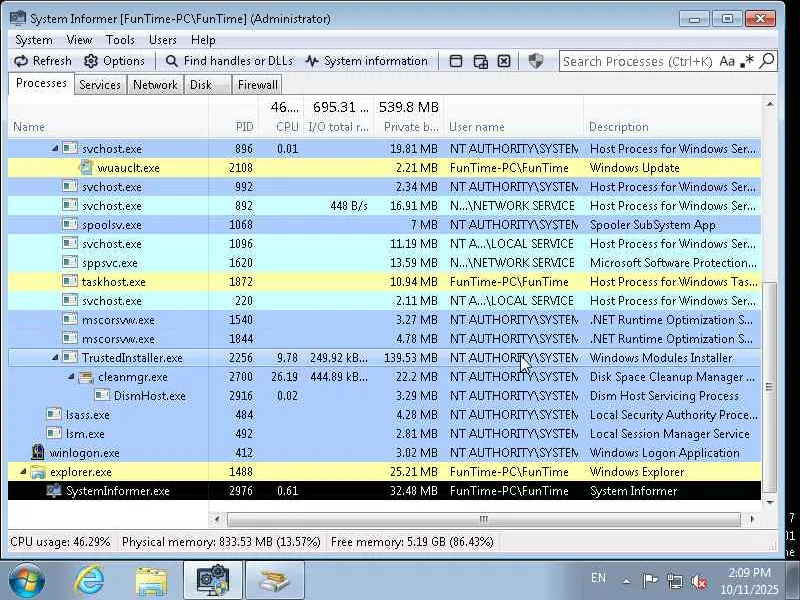Click the 448 B/s I/O value
The width and height of the screenshot is (800, 600).
[x=349, y=206]
